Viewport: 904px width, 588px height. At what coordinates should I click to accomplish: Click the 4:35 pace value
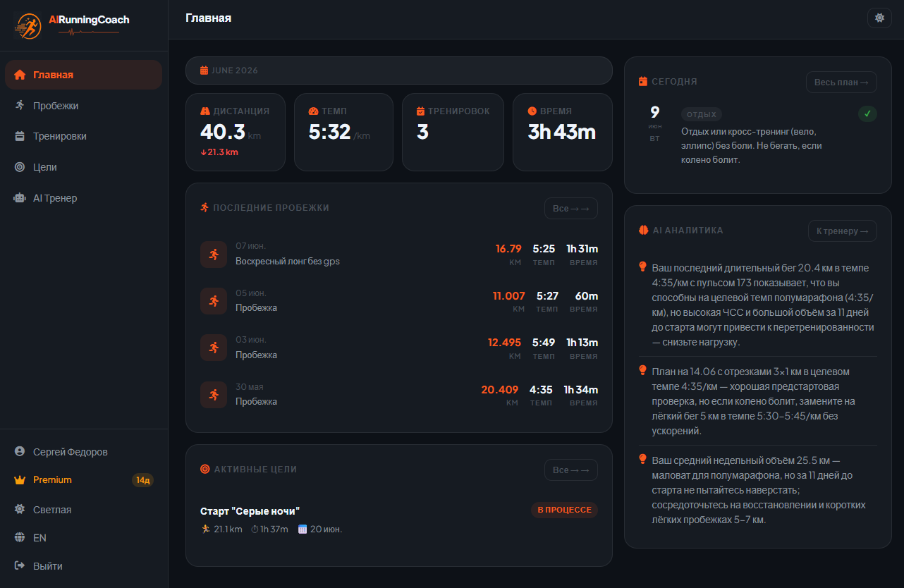click(541, 389)
